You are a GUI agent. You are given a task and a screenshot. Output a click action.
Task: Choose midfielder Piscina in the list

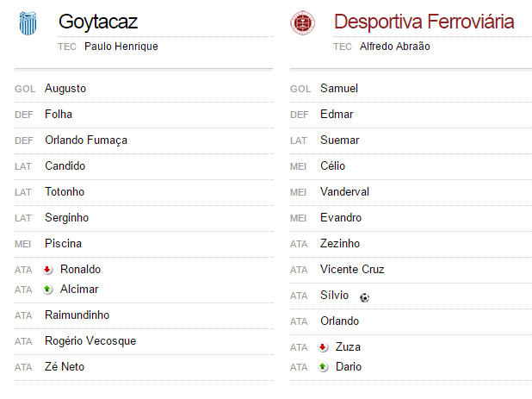coord(64,244)
